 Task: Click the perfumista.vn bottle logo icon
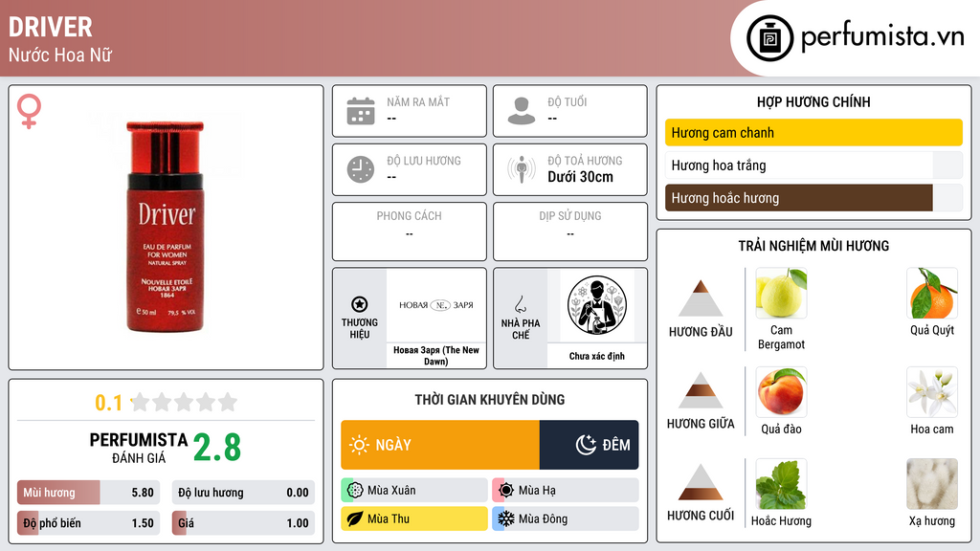pos(769,38)
